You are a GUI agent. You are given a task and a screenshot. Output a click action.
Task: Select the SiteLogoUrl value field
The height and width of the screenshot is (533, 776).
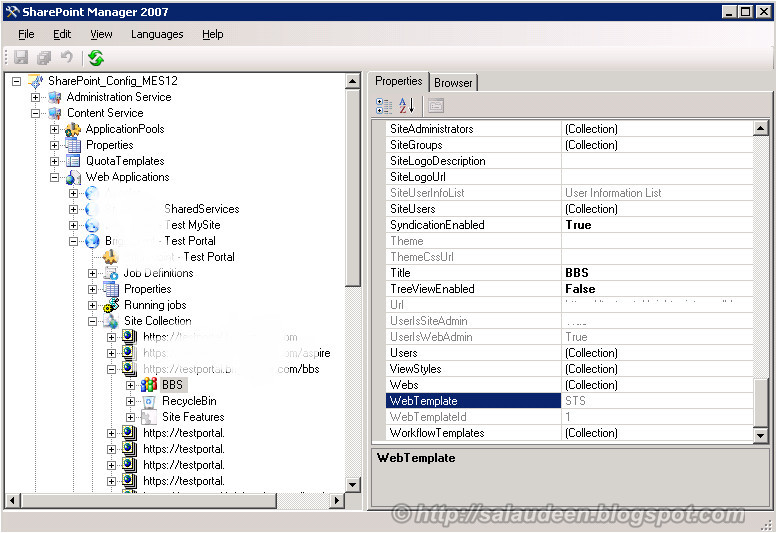point(657,177)
